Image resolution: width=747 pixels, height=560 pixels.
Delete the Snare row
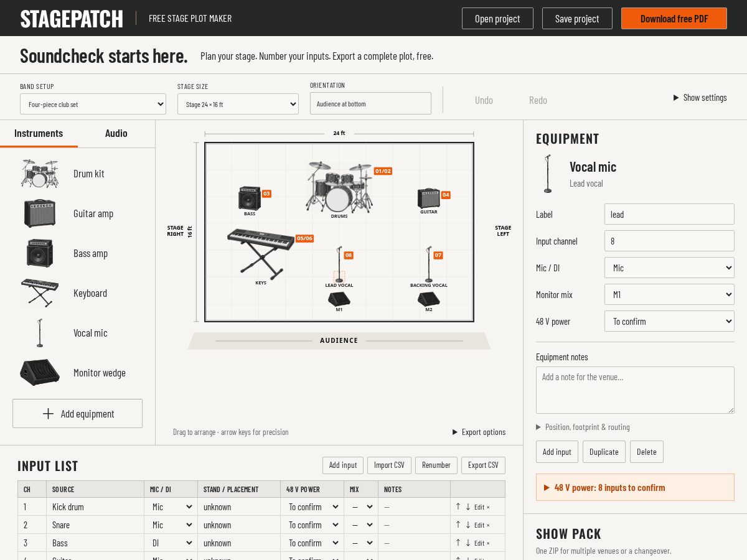[x=488, y=525]
